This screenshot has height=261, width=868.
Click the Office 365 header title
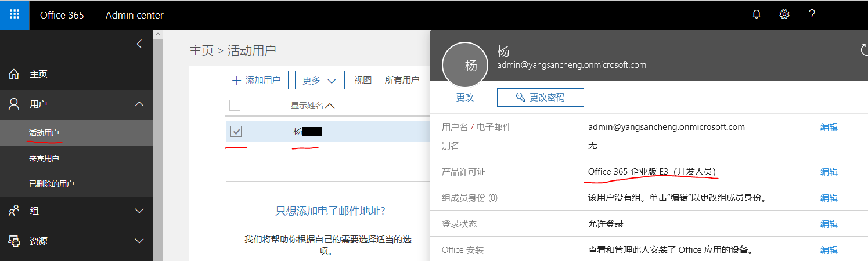[x=62, y=15]
